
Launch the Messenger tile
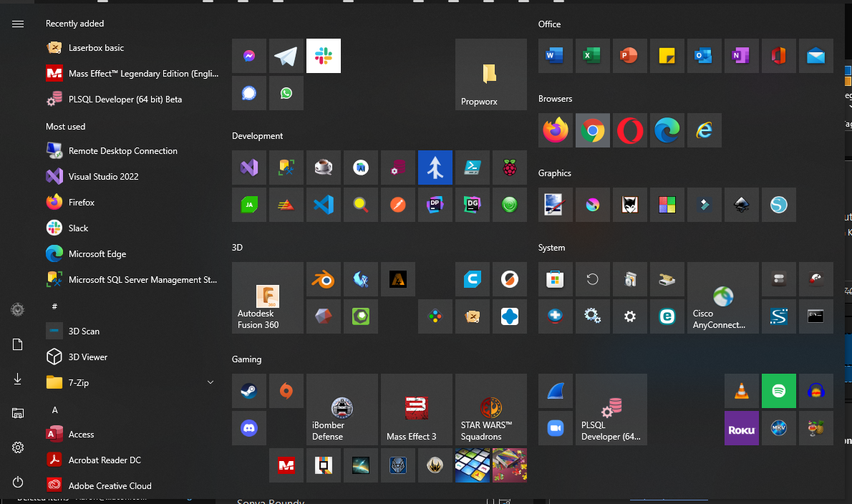pyautogui.click(x=249, y=55)
